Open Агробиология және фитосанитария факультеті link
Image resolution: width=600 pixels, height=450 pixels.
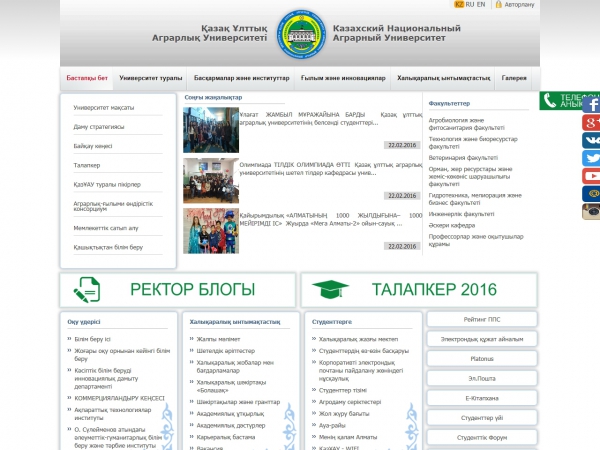coord(466,124)
